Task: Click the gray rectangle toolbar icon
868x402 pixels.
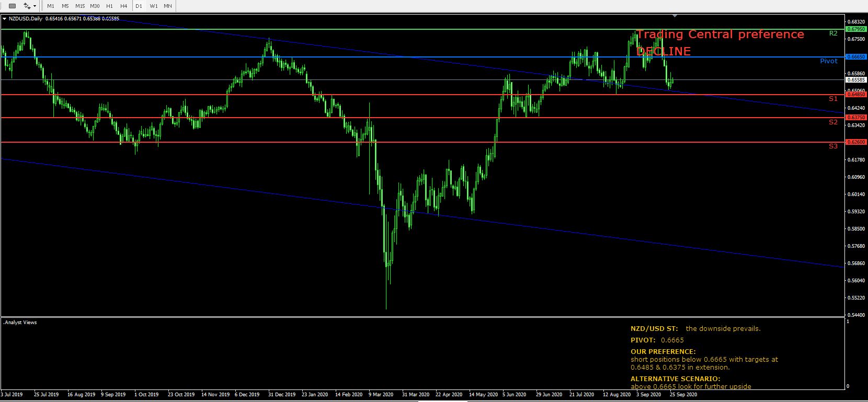Action: click(x=13, y=6)
